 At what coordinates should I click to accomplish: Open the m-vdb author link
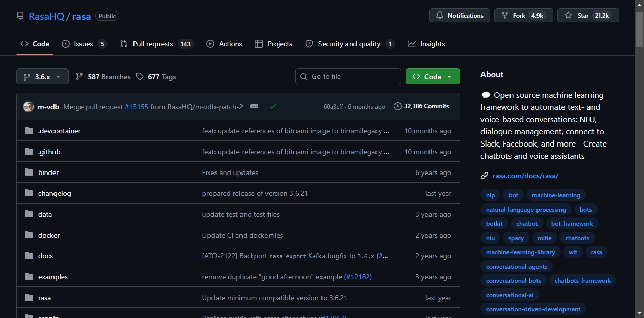pyautogui.click(x=48, y=107)
